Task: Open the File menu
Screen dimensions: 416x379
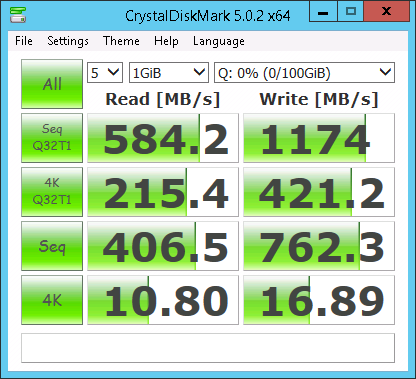Action: (24, 41)
